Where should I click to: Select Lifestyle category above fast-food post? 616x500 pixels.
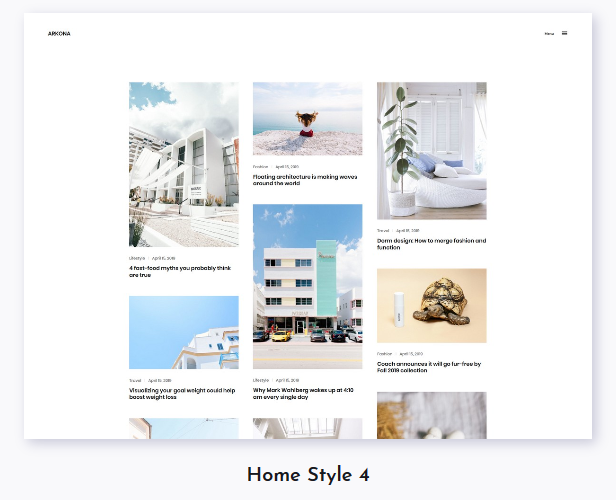click(137, 258)
